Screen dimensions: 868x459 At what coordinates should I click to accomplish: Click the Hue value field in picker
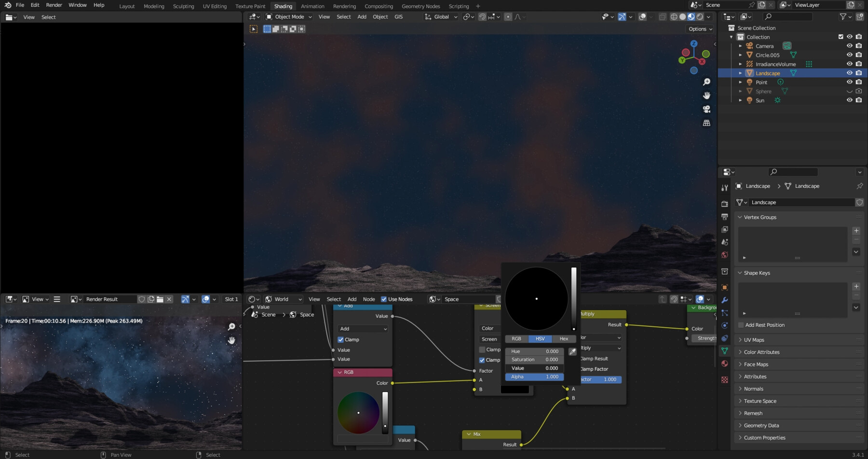point(534,351)
